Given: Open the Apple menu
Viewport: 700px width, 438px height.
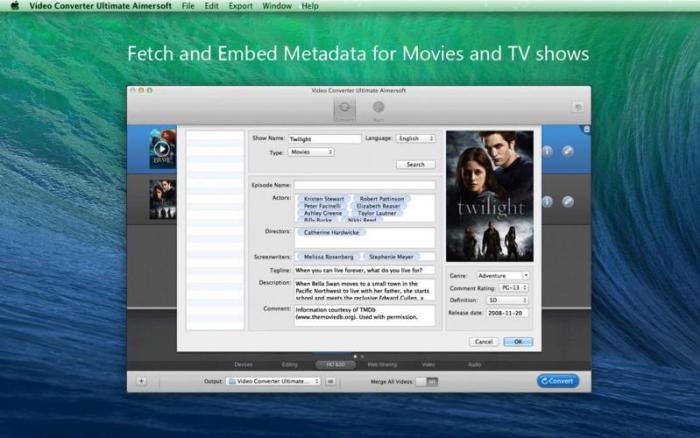Looking at the screenshot, I should [x=12, y=6].
